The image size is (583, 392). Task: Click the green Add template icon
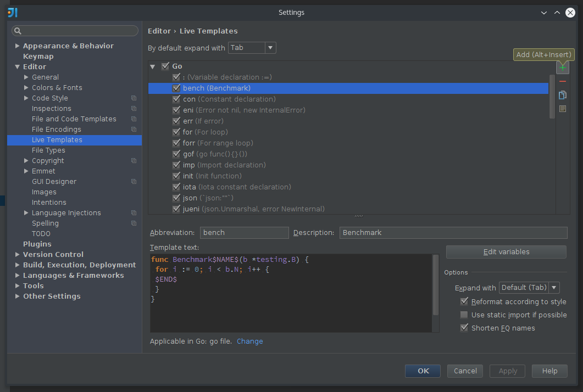tap(562, 66)
